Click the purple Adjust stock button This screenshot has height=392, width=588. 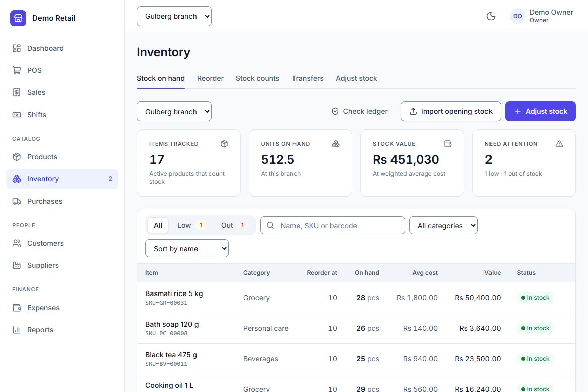click(540, 111)
